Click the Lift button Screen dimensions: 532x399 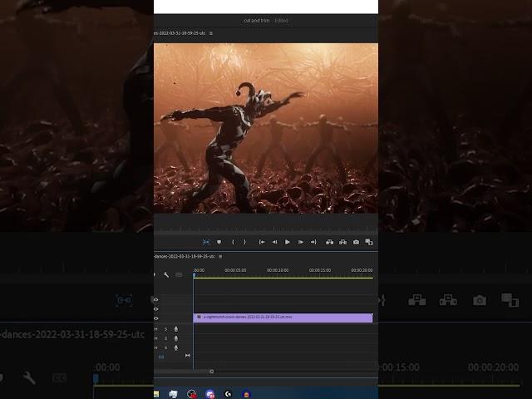(329, 242)
